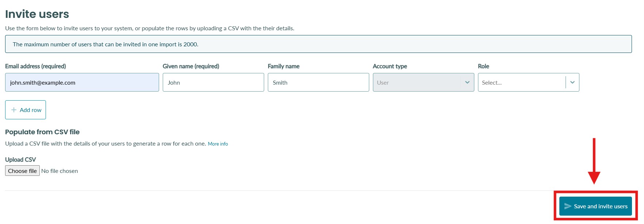Click the Choose file button
Image resolution: width=644 pixels, height=224 pixels.
pos(22,171)
